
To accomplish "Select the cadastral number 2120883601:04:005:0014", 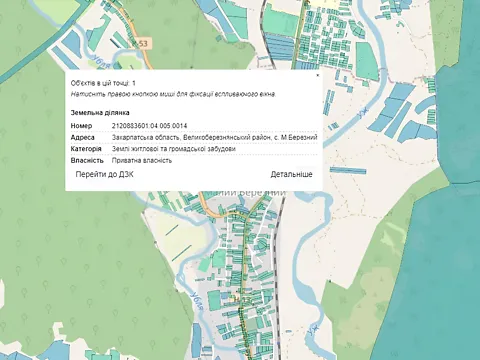I will (149, 126).
